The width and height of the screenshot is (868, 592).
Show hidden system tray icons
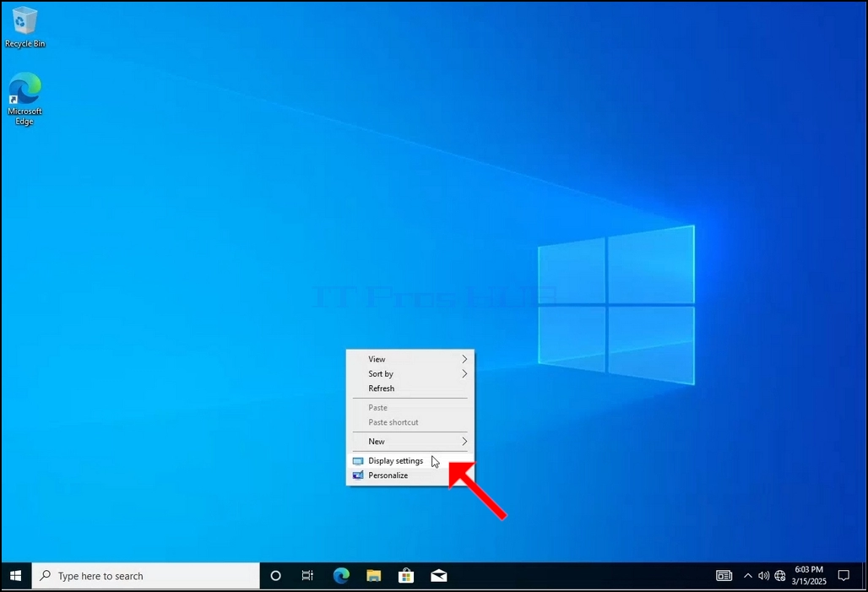[748, 576]
